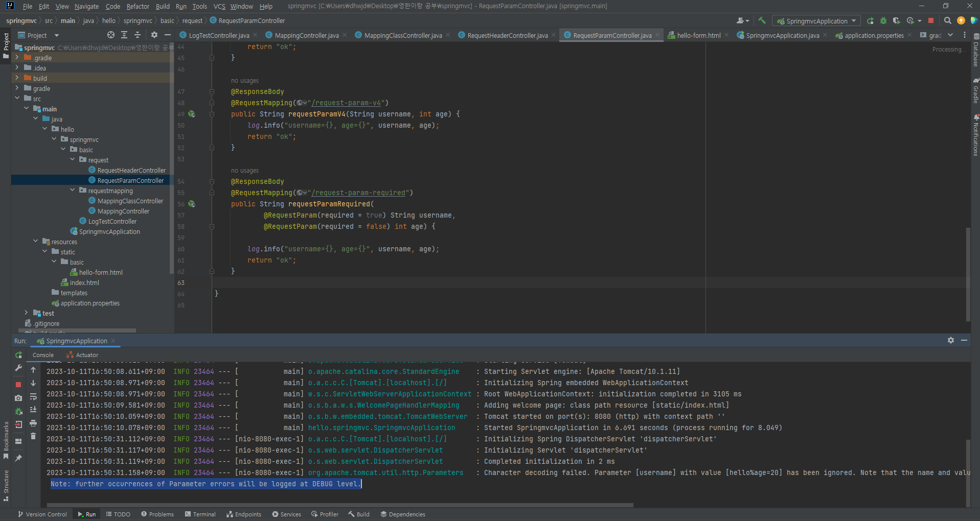980x521 pixels.
Task: Toggle the Bookmarks tool window
Action: [x=6, y=440]
